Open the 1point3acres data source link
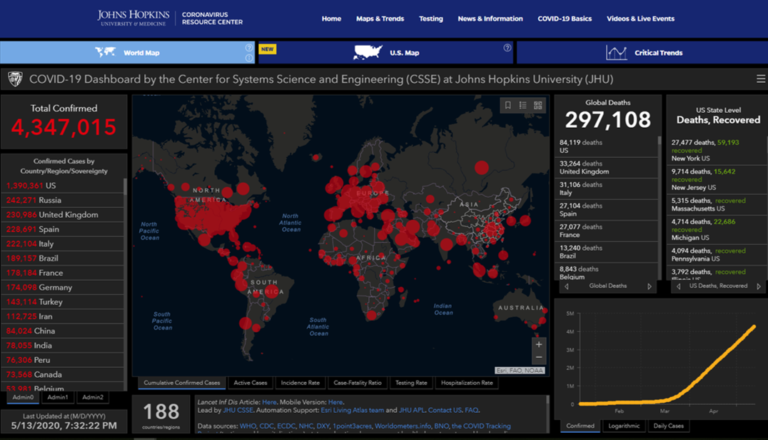The width and height of the screenshot is (768, 440). click(352, 426)
